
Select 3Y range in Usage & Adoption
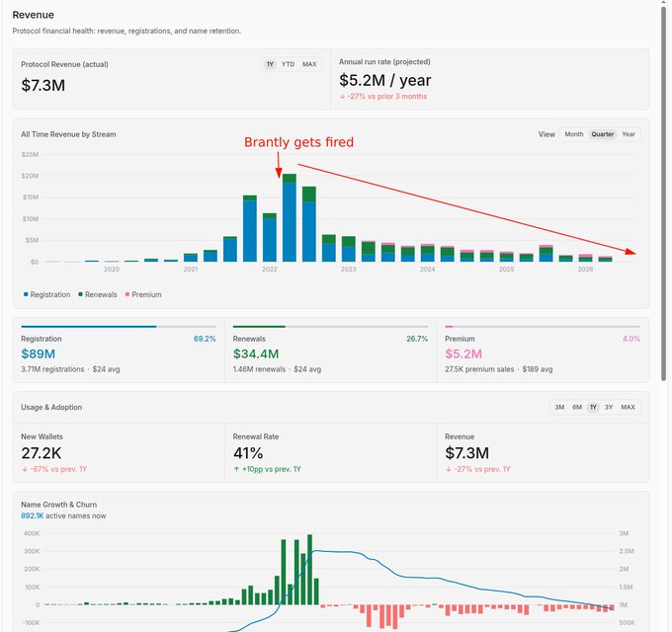pyautogui.click(x=609, y=407)
